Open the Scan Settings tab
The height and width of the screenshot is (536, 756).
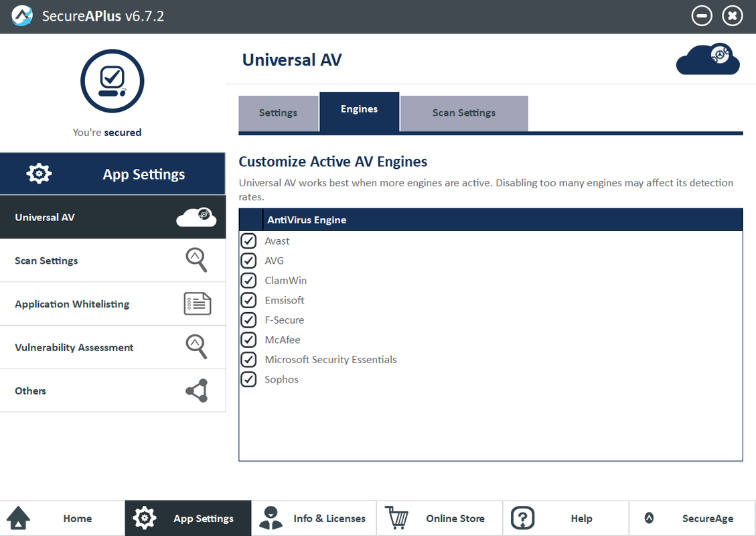click(464, 113)
